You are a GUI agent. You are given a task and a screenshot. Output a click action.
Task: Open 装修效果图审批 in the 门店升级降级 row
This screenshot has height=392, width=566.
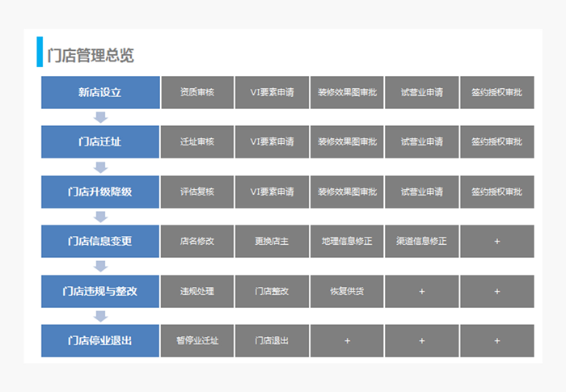tap(347, 192)
